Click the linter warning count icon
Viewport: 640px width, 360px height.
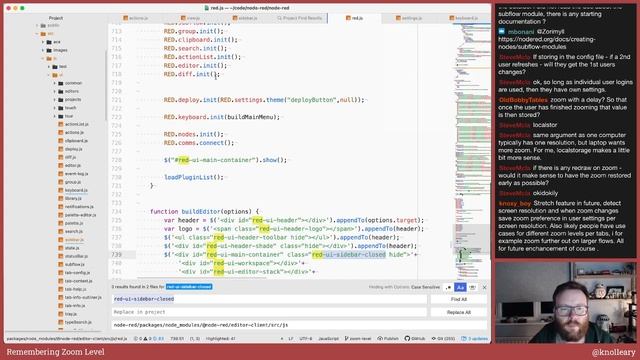pyautogui.click(x=146, y=338)
